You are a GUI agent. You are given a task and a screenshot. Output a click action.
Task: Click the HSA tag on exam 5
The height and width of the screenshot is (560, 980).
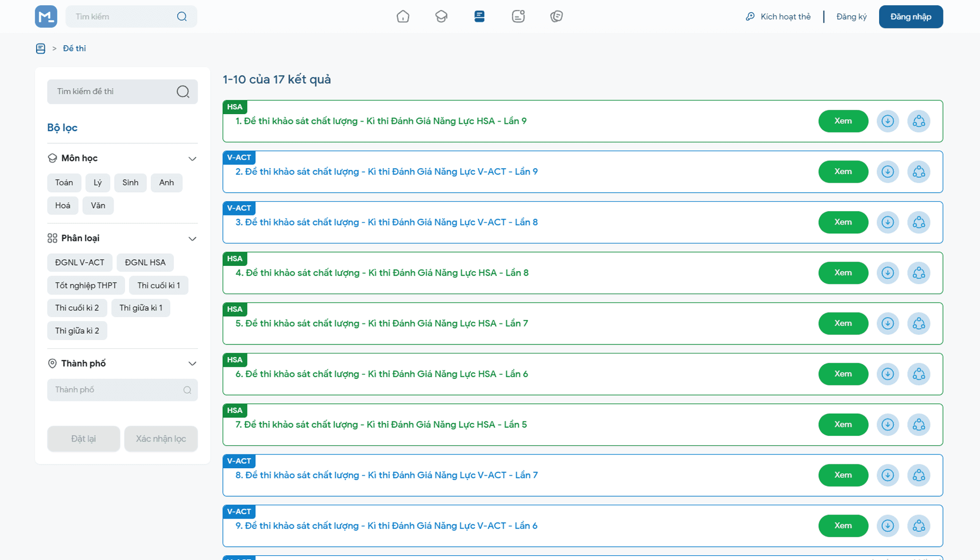235,309
